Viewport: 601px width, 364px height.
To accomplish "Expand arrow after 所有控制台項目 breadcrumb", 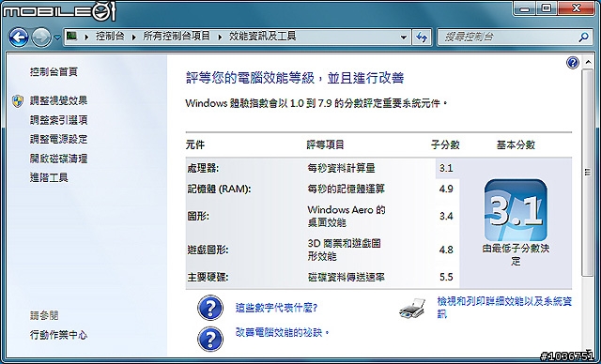I will point(220,37).
